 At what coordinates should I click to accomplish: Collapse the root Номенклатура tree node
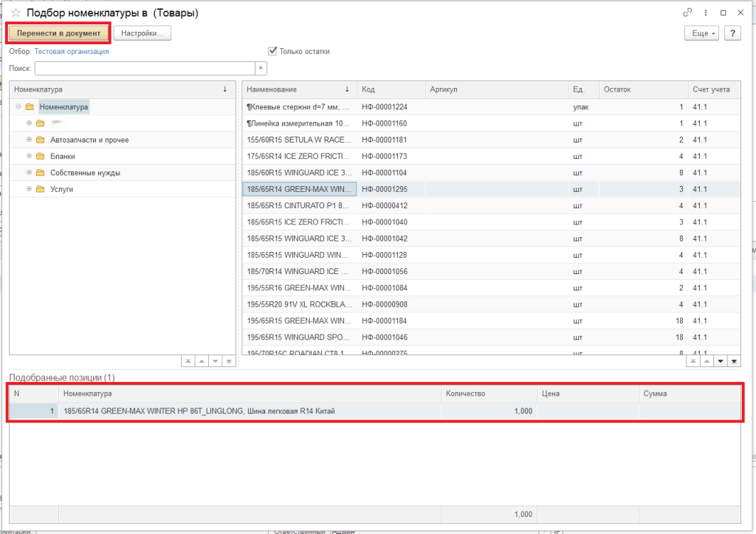click(18, 107)
